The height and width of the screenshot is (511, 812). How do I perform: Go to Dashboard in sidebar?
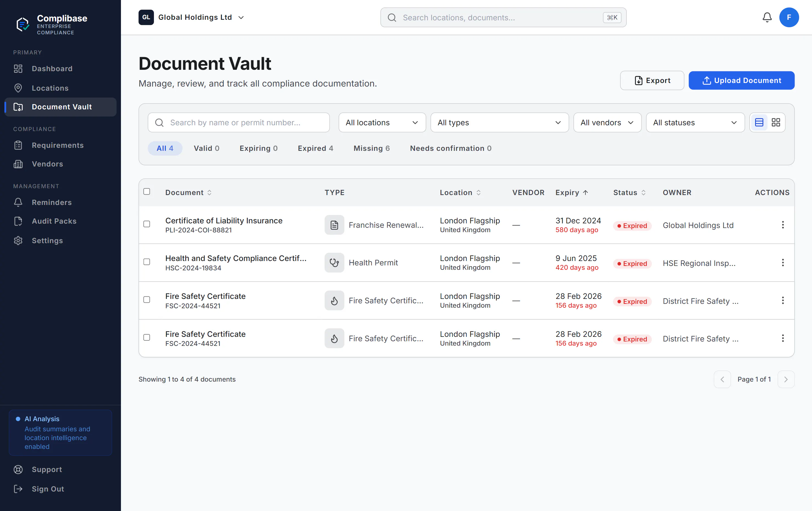[60, 69]
